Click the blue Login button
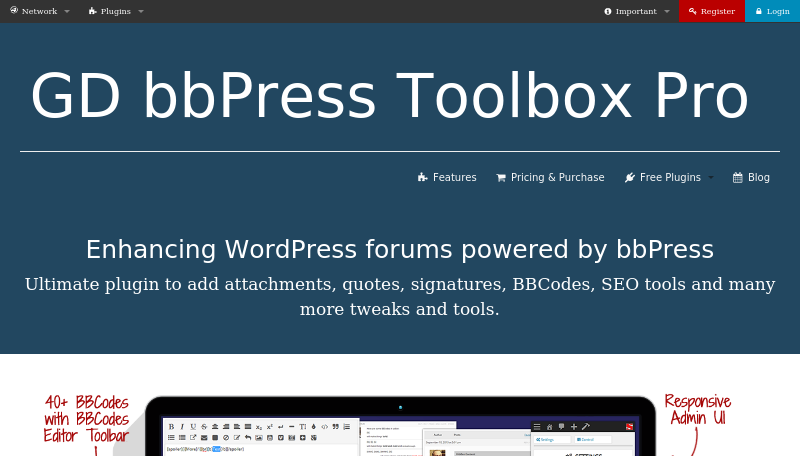 772,11
